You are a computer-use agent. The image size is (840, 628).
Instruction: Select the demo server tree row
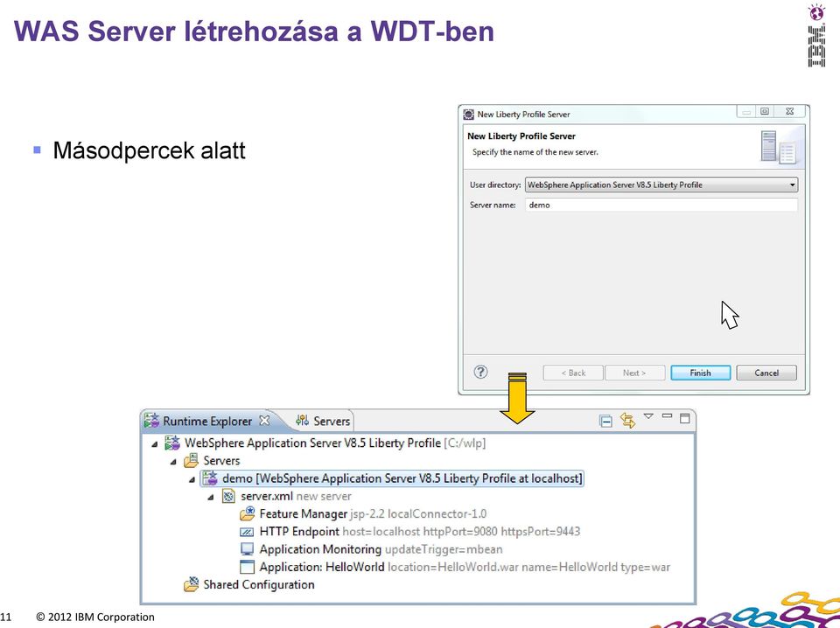392,478
